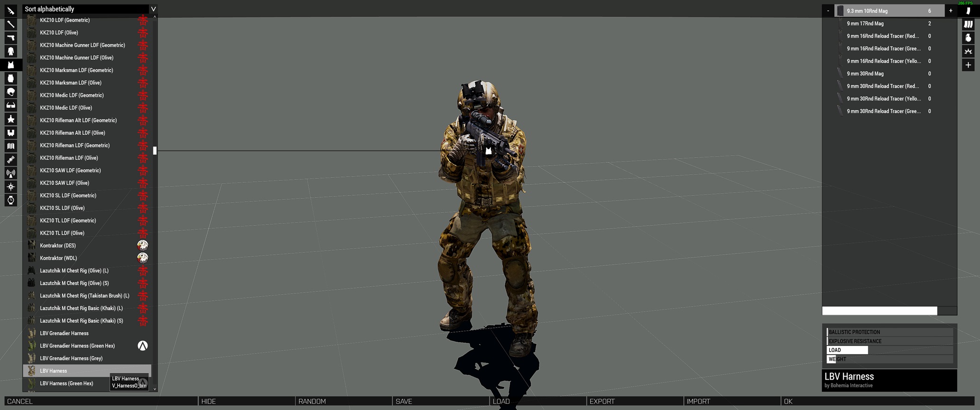Open the backpack category
This screenshot has width=980, height=410.
pyautogui.click(x=10, y=78)
